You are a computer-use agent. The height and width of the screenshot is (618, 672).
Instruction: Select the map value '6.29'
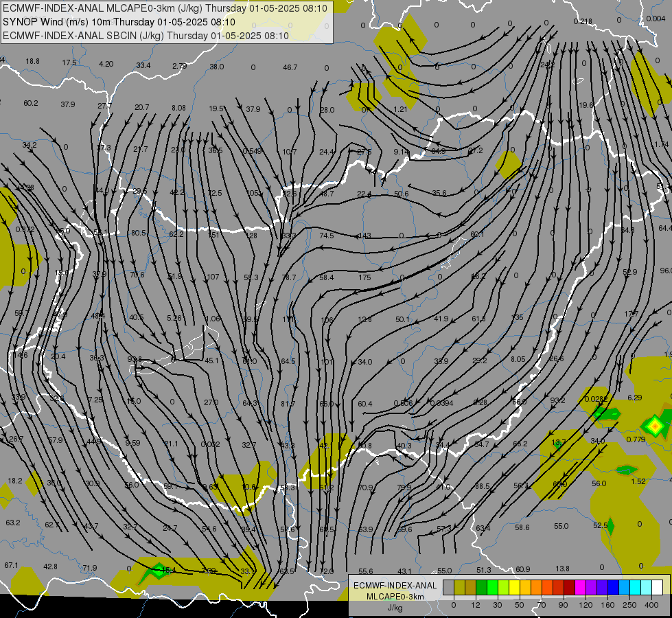[635, 398]
